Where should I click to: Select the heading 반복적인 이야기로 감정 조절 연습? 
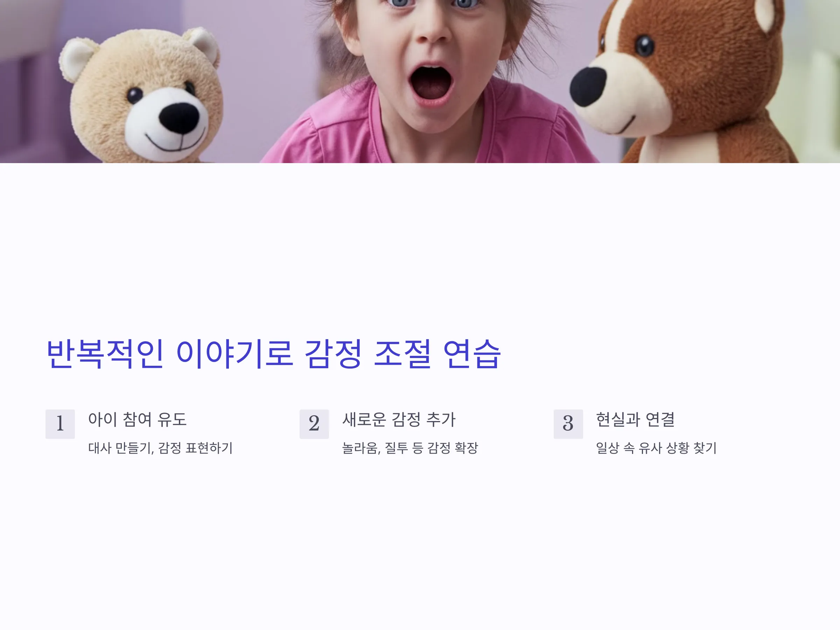tap(273, 353)
